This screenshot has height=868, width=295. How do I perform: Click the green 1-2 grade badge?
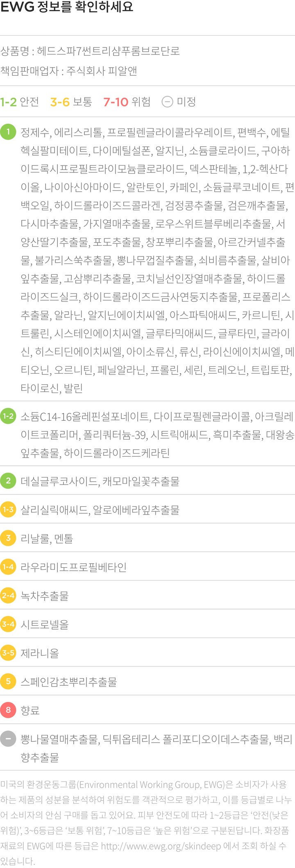coord(8,416)
